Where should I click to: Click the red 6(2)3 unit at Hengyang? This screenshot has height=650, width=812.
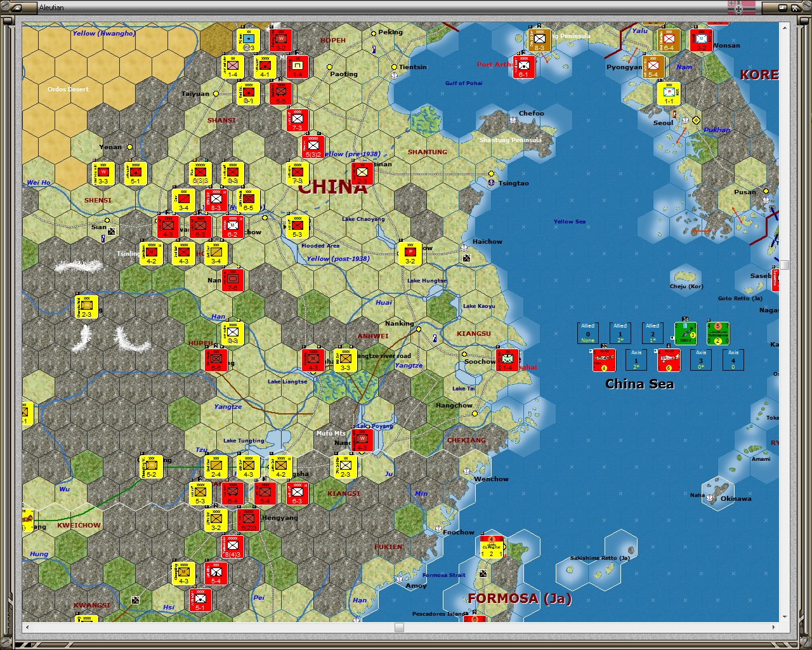tap(248, 520)
